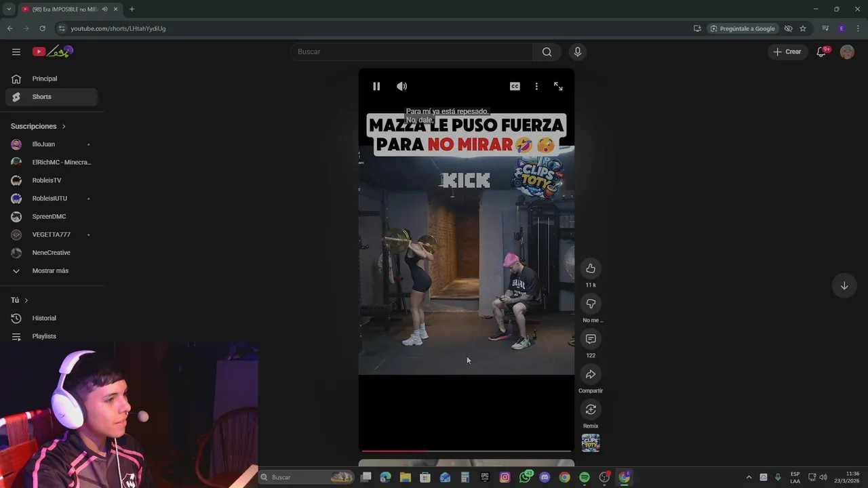Open Chrome profile E avatar
This screenshot has height=488, width=868.
842,28
